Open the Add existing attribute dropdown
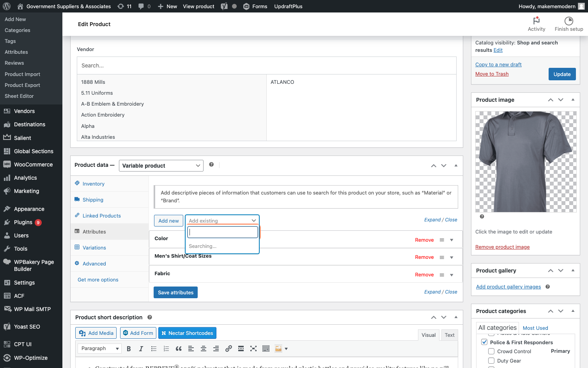This screenshot has width=588, height=368. pos(222,221)
